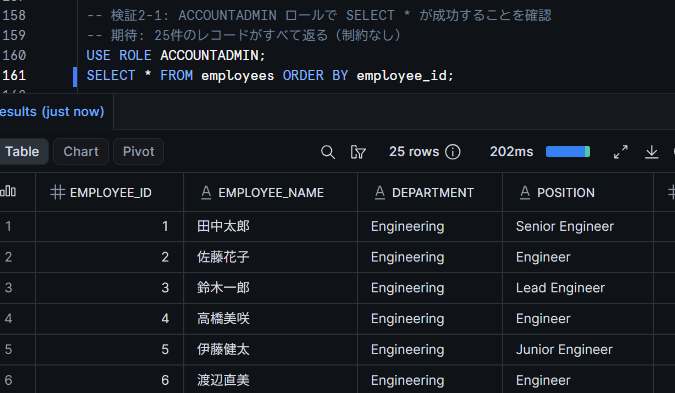Select cell 鈴木一郎 in employee name column
Viewport: 675px width, 393px height.
[x=270, y=288]
